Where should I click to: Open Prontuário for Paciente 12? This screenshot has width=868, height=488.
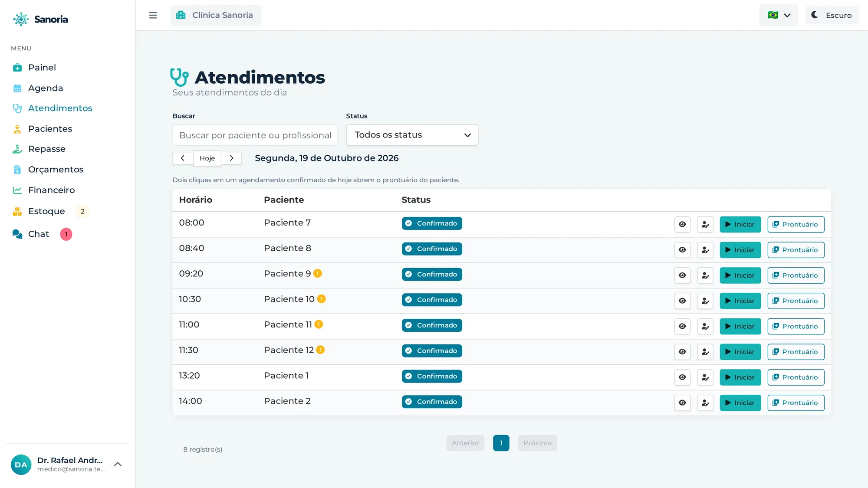796,352
